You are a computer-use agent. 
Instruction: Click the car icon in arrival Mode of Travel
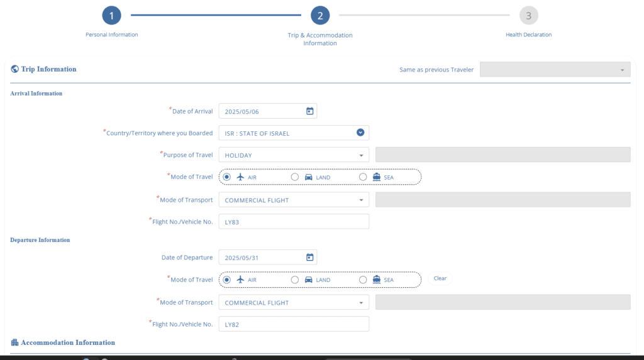[x=308, y=177]
